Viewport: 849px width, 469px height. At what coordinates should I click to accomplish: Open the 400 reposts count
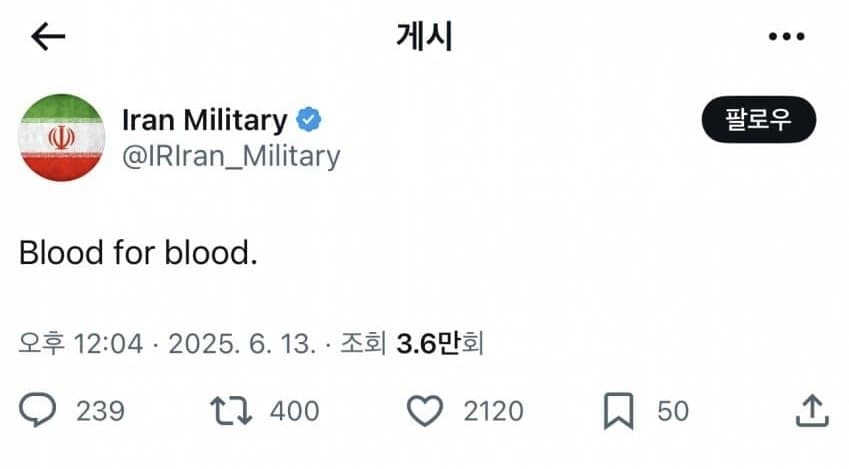[x=294, y=410]
